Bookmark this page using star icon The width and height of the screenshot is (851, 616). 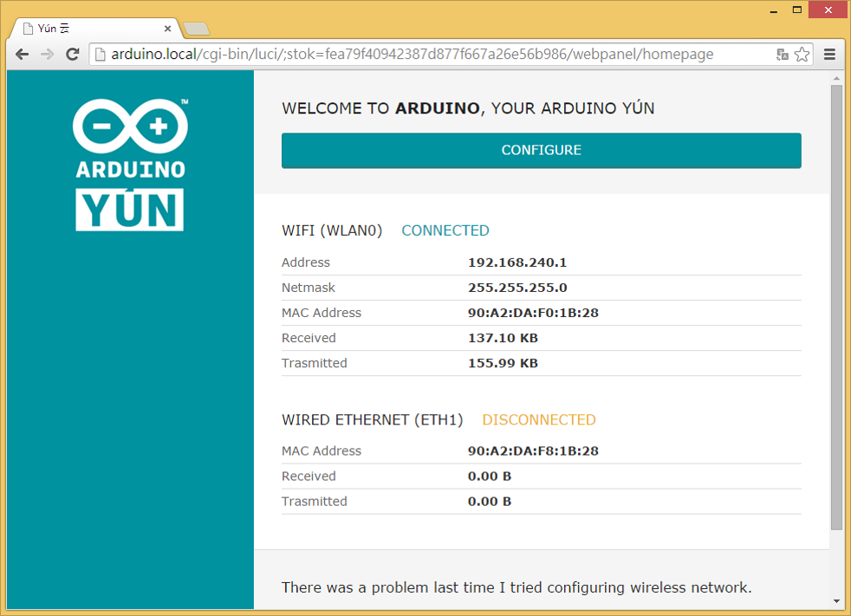[802, 55]
